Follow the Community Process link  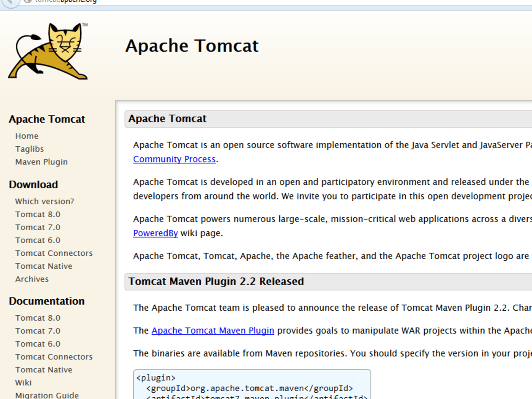pyautogui.click(x=174, y=159)
